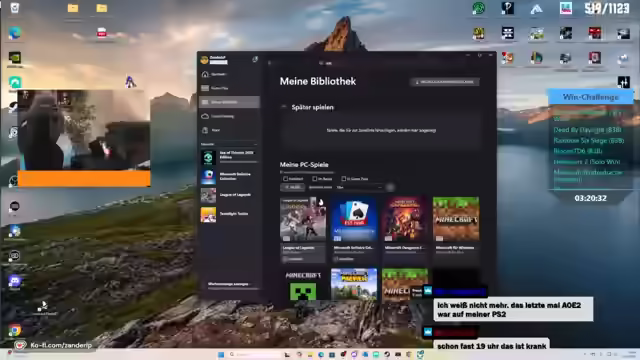Click the round button next to sort dropdown

390,187
